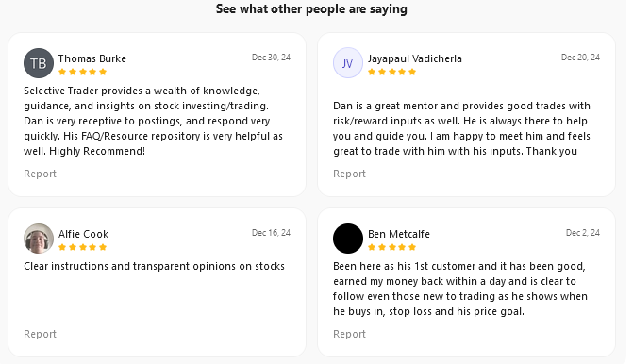Report Jayapaul Vadicherla's review
This screenshot has width=633, height=364.
pos(349,174)
